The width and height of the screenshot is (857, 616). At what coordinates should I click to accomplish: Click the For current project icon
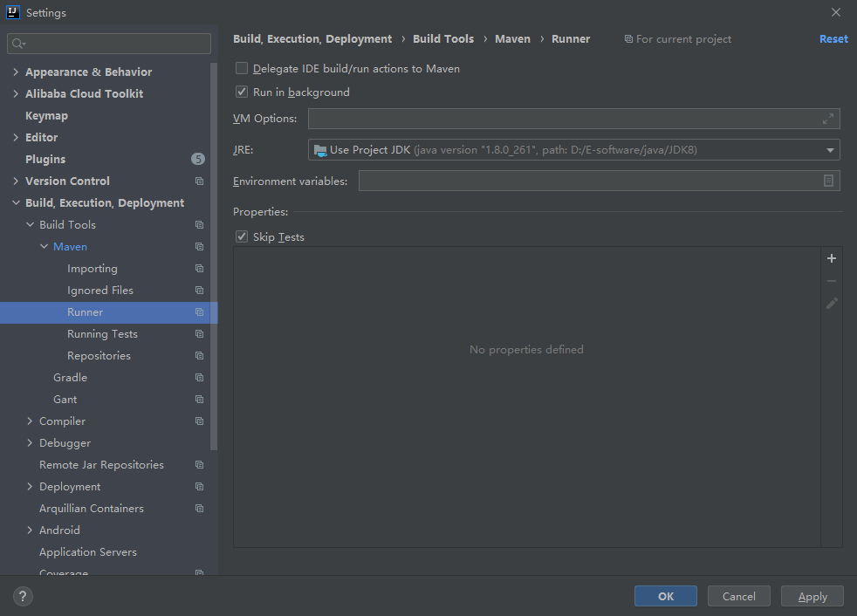tap(628, 38)
